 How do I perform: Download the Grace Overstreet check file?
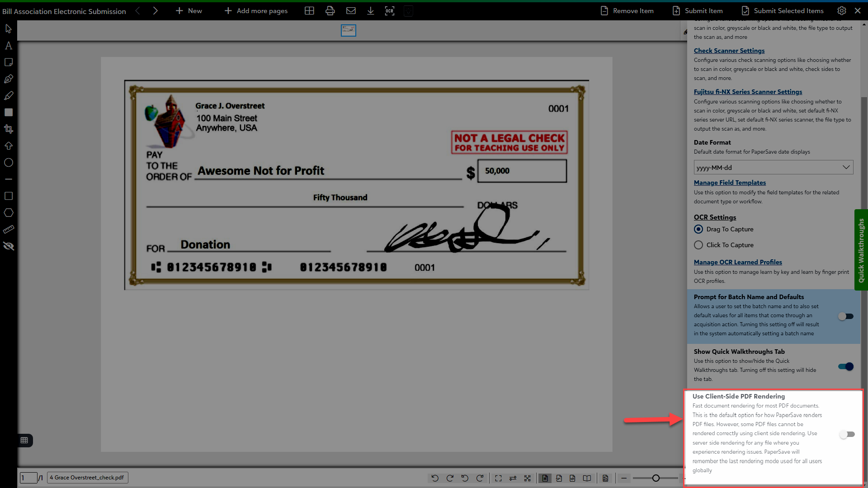(370, 10)
